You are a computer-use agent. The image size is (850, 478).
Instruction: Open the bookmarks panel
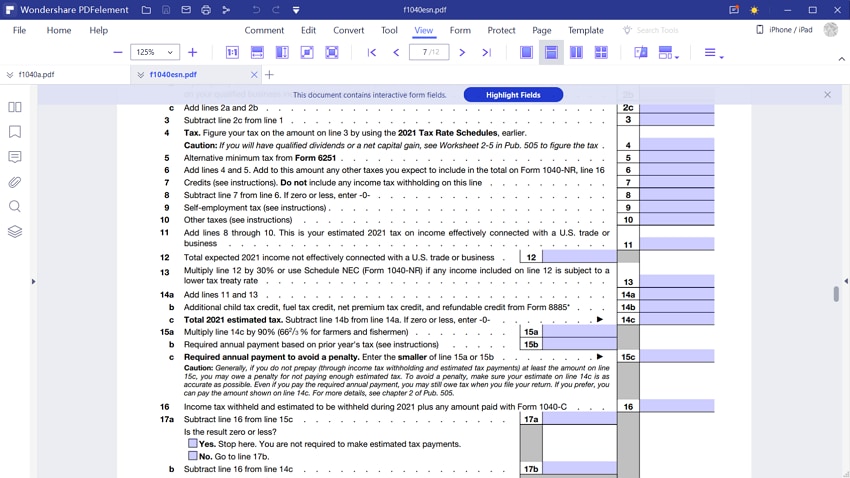click(x=15, y=132)
